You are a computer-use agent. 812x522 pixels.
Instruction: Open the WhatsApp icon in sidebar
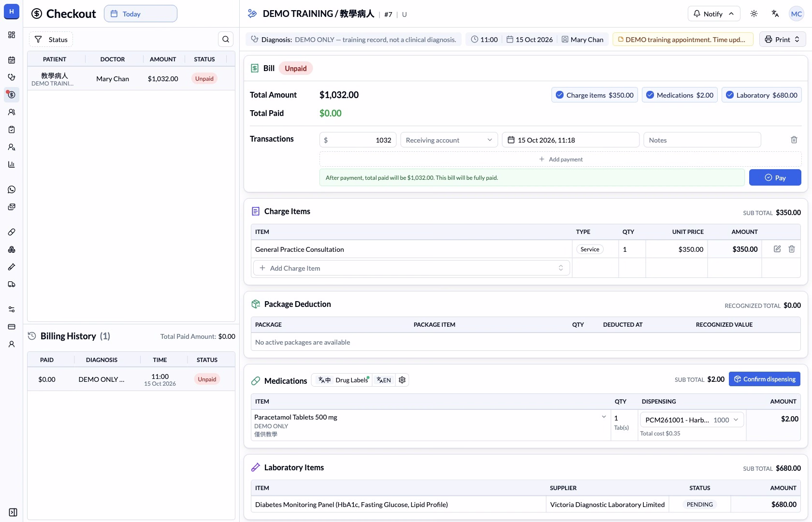click(12, 189)
